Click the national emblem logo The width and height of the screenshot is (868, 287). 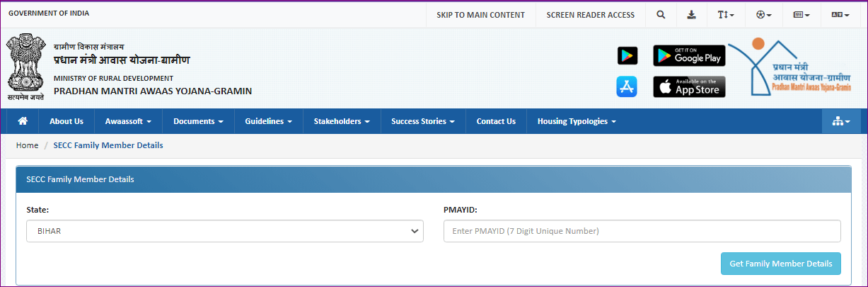(x=25, y=67)
